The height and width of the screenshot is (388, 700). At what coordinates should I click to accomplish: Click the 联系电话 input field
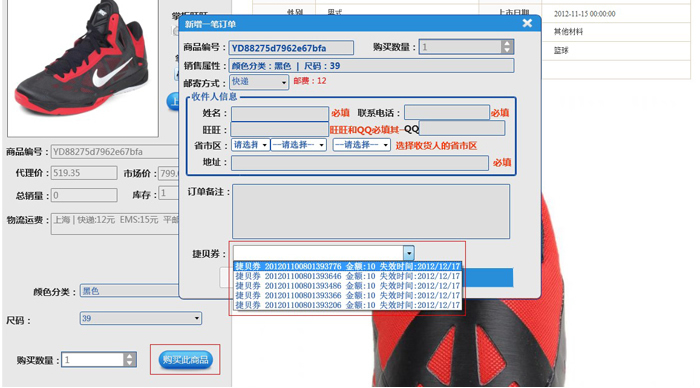pos(447,113)
